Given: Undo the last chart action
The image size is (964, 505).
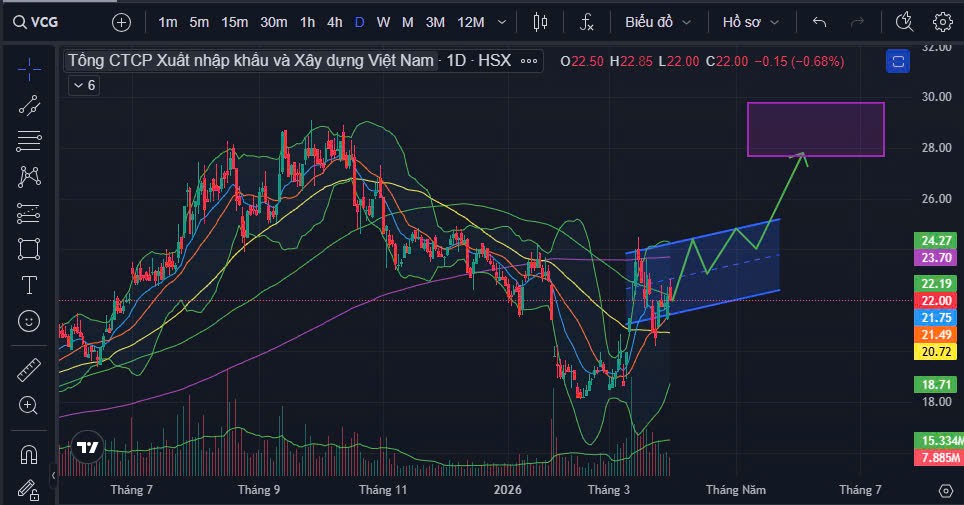Looking at the screenshot, I should [819, 22].
